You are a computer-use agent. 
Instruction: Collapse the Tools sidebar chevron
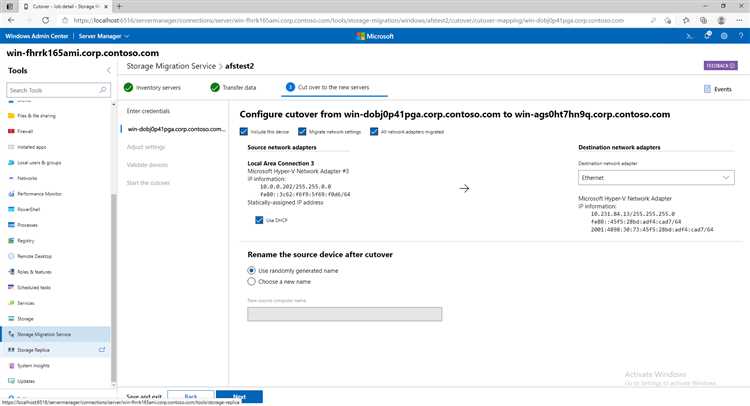point(109,70)
